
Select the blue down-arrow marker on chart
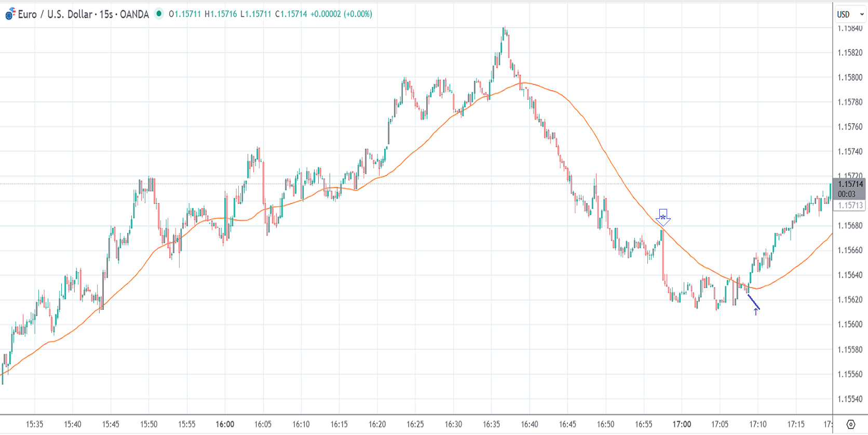[x=663, y=217]
